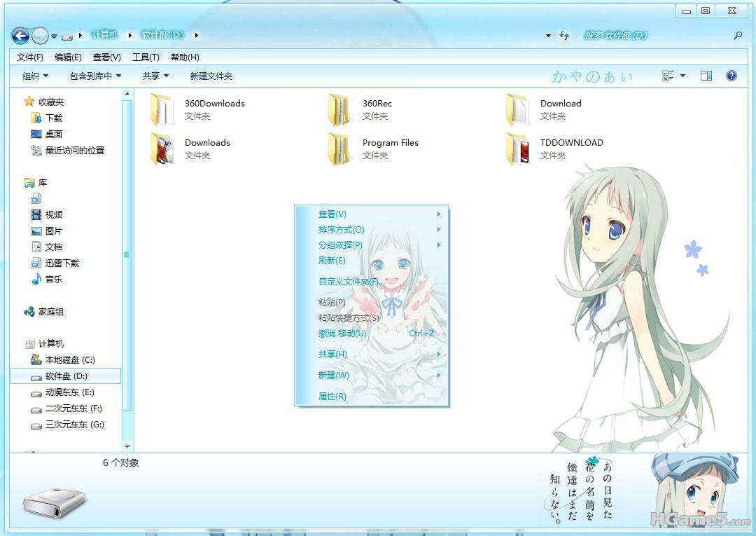The width and height of the screenshot is (756, 536).
Task: Open the address bar history dropdown
Action: [x=548, y=36]
